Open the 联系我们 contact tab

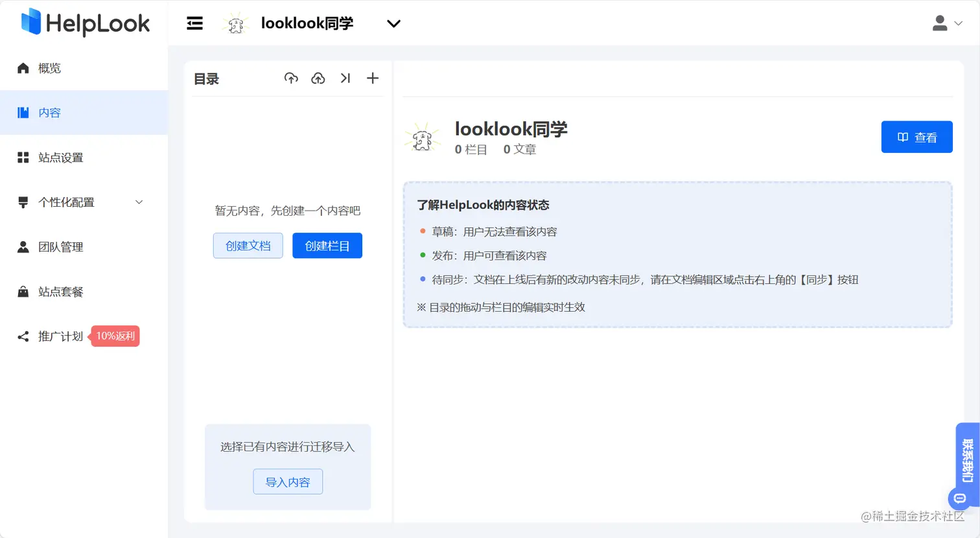pos(968,460)
